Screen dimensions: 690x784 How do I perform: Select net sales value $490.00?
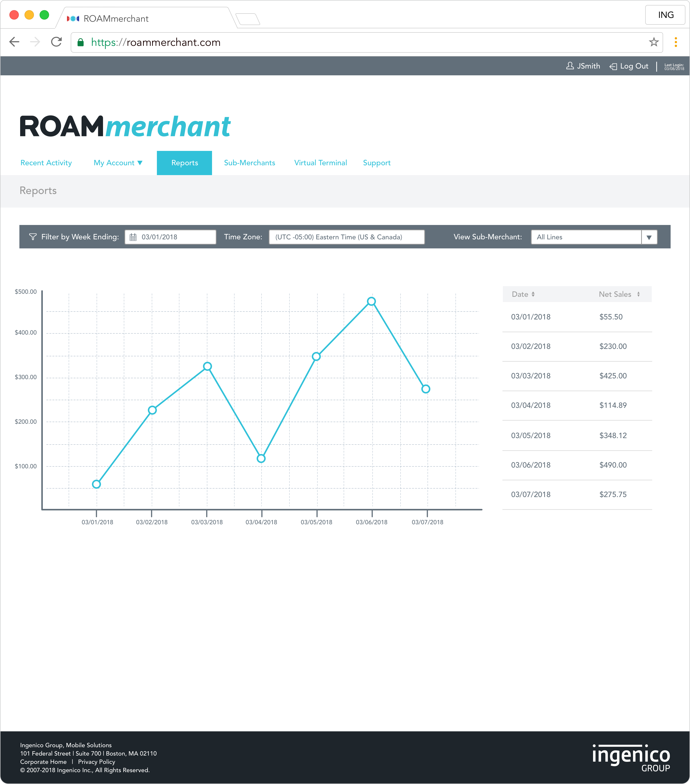click(613, 465)
